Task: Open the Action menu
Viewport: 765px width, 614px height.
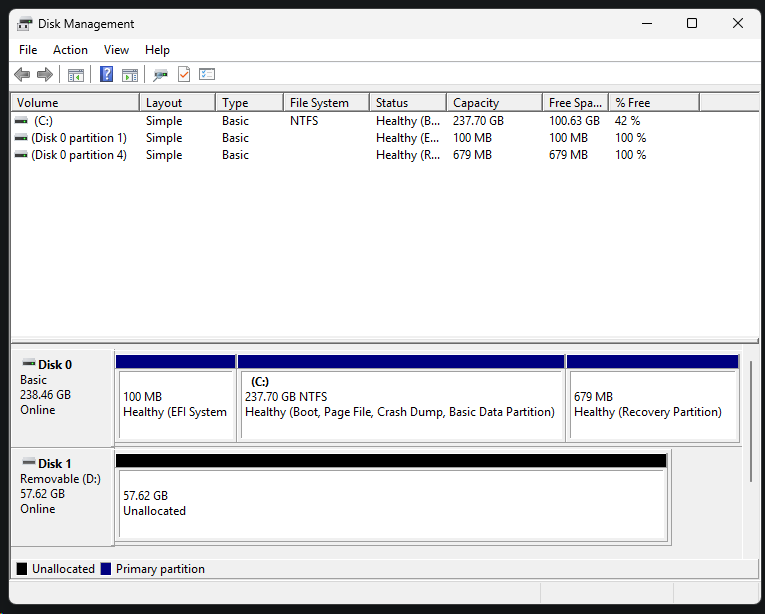Action: [70, 50]
